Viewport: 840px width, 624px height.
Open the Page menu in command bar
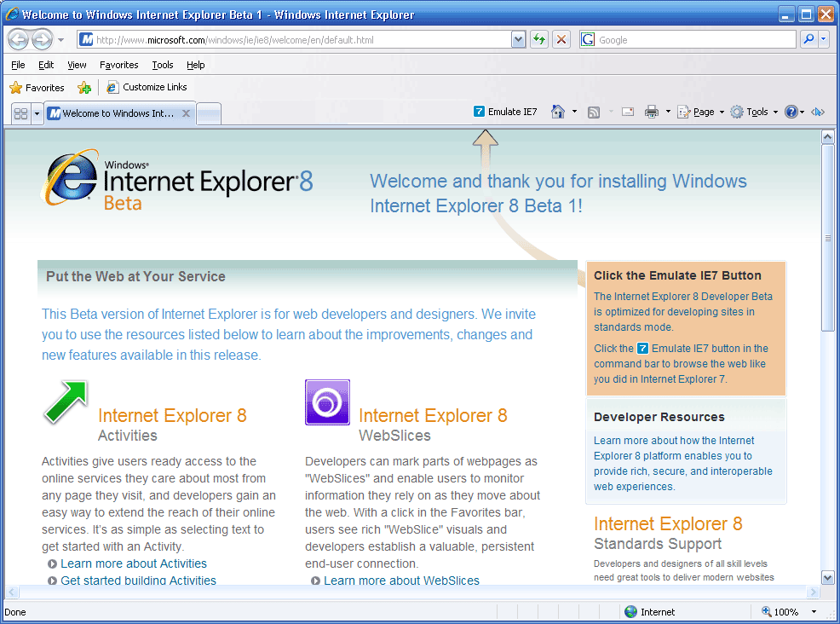coord(701,112)
